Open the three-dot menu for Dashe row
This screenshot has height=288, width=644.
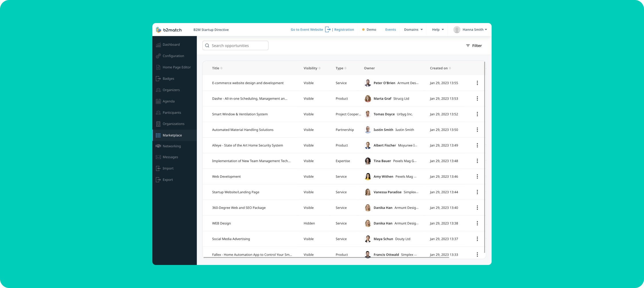477,98
